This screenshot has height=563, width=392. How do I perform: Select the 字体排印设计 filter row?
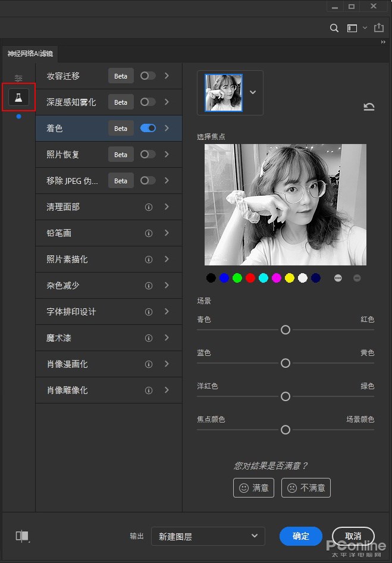pyautogui.click(x=109, y=312)
